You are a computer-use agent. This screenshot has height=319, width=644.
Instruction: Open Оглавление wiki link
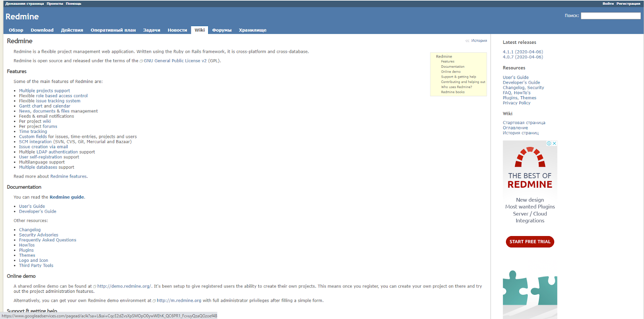coord(515,128)
